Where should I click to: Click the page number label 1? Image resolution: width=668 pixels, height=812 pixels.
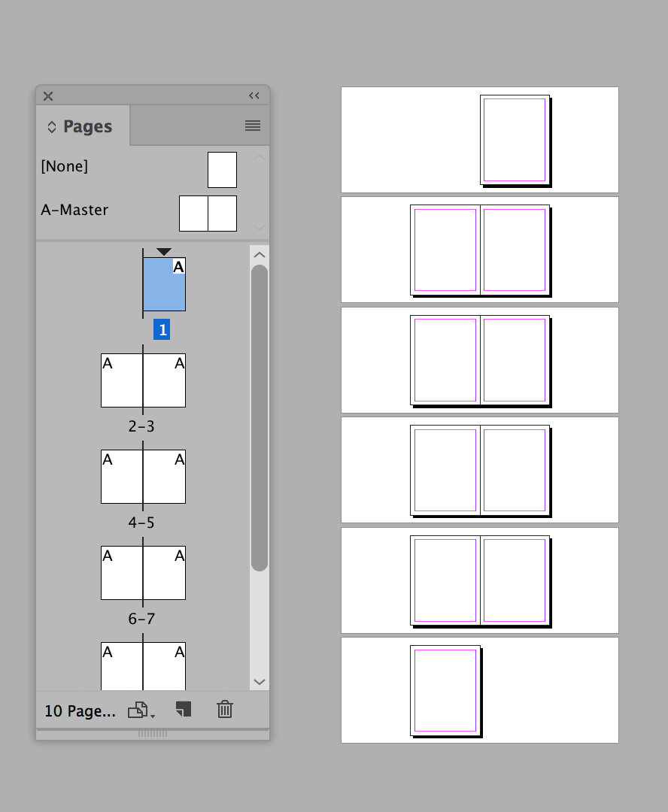162,329
